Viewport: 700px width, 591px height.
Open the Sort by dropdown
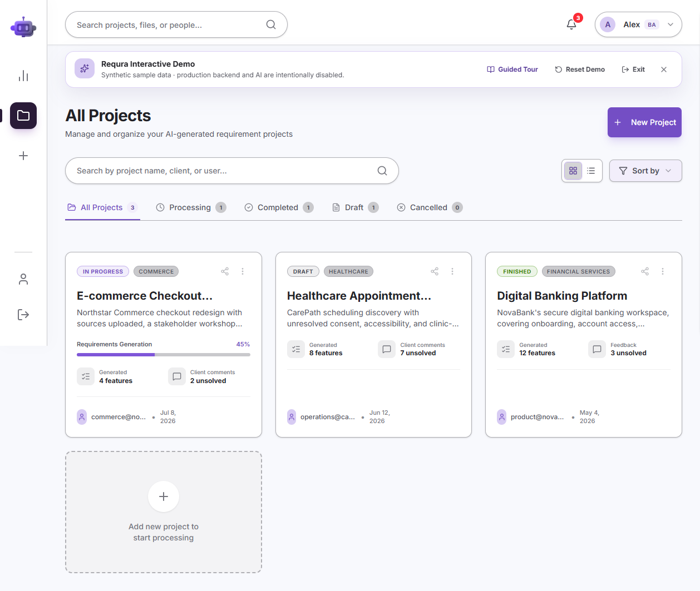[645, 171]
